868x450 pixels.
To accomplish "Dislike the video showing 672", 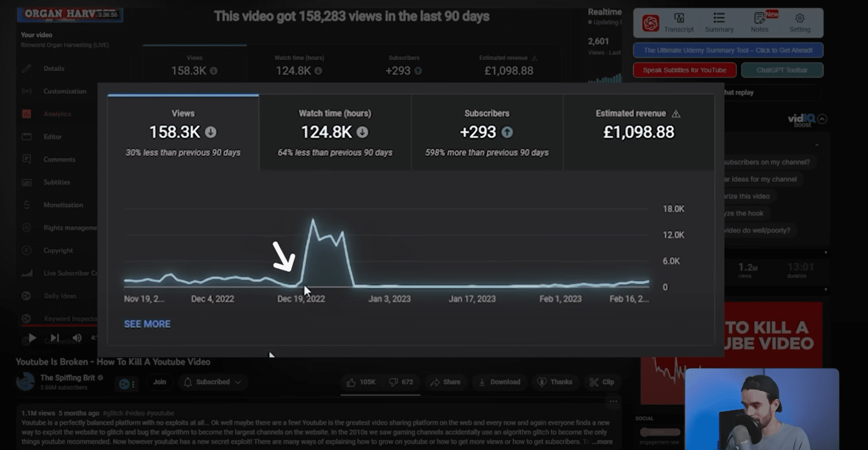I will point(401,382).
